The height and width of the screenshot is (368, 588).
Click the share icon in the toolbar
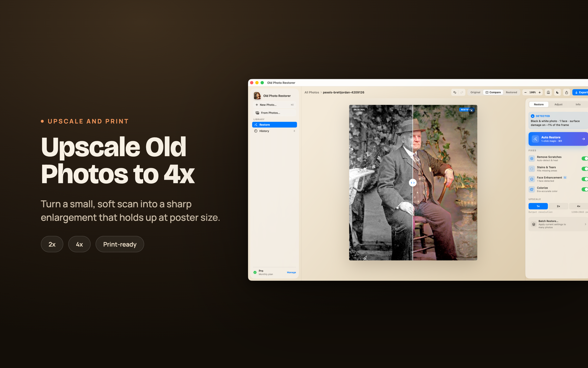click(566, 92)
